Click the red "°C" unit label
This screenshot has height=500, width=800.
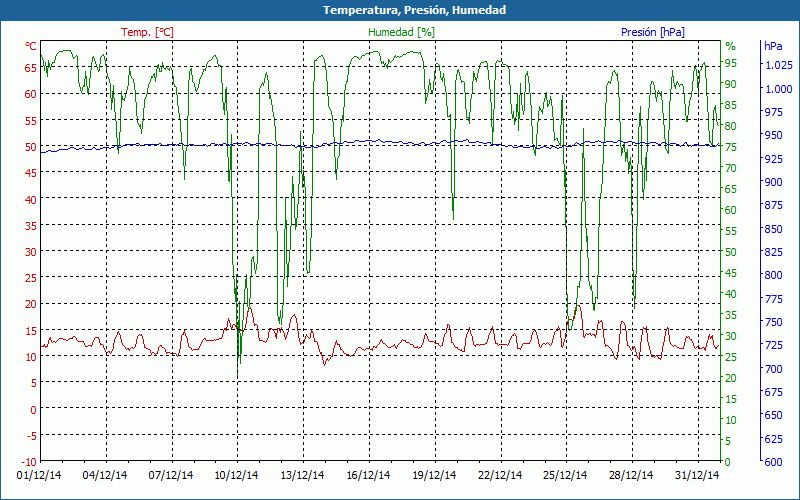pos(31,46)
